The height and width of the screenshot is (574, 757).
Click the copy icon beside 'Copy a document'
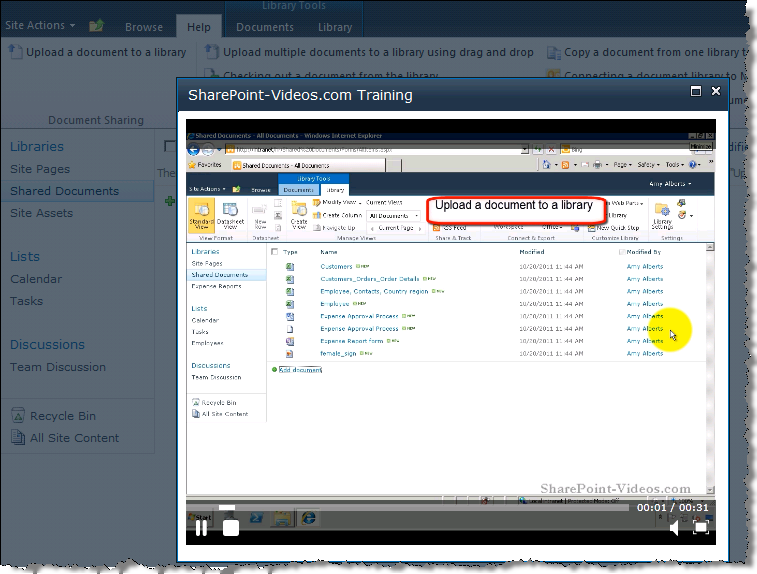click(x=553, y=52)
